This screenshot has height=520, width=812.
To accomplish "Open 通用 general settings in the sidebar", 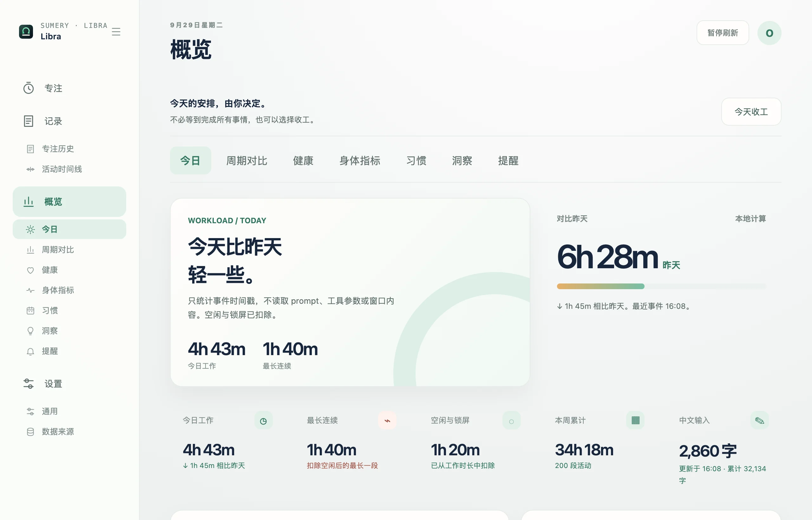I will click(x=69, y=411).
